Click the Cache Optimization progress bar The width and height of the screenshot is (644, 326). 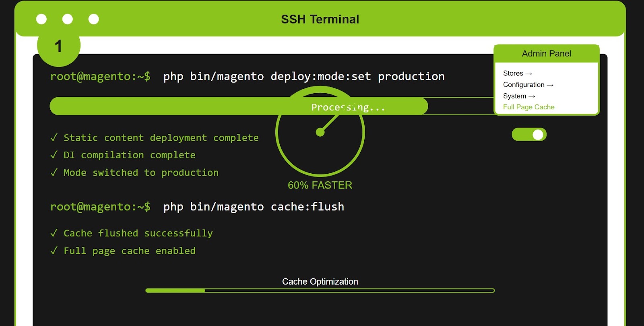point(320,290)
